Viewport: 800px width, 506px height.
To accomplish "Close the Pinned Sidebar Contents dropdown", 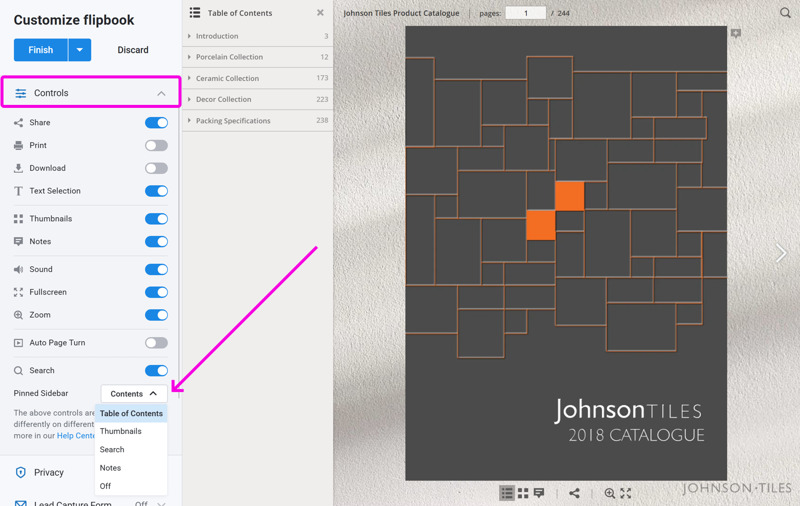I will pyautogui.click(x=134, y=394).
